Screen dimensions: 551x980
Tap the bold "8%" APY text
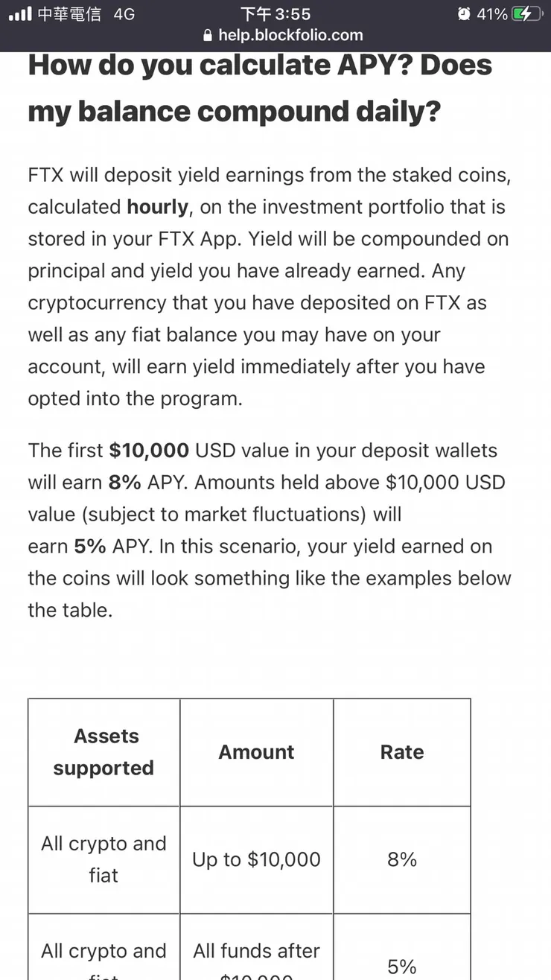(124, 483)
